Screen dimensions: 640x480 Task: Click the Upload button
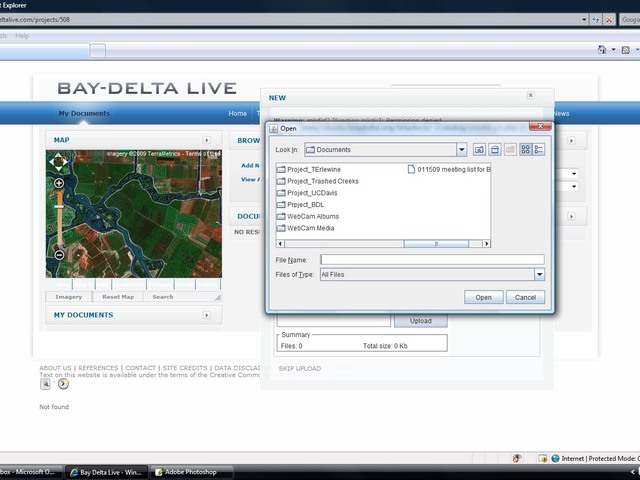[420, 321]
